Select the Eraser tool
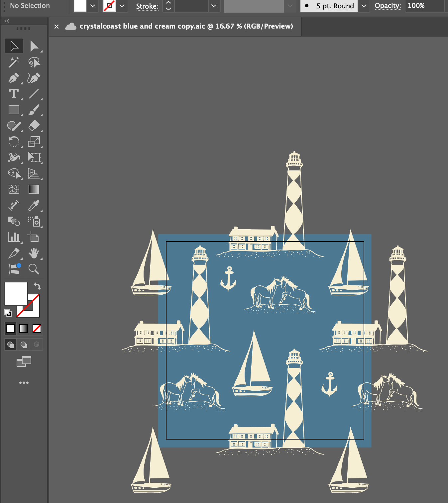 click(x=34, y=126)
